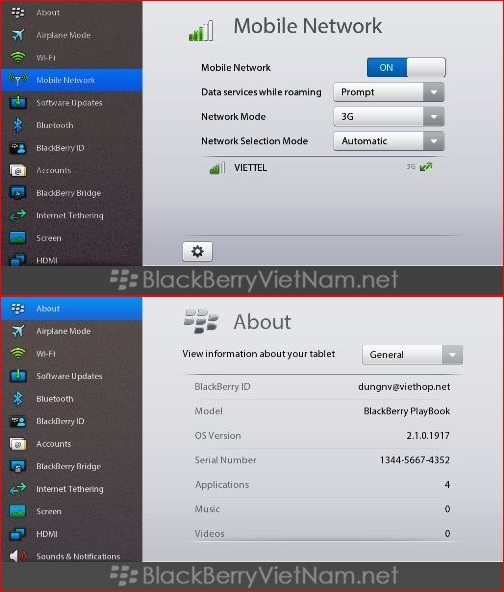Select the Wi-Fi icon in the lower sidebar

(x=18, y=354)
